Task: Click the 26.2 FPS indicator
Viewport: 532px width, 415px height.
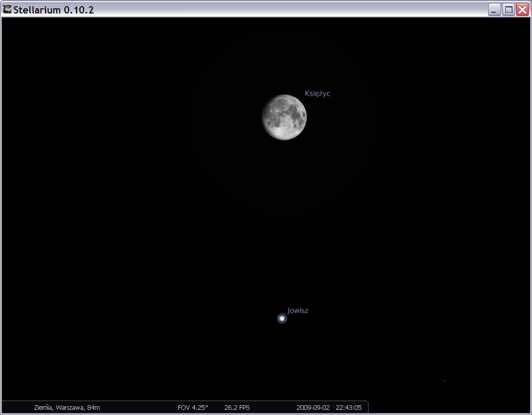Action: 237,407
